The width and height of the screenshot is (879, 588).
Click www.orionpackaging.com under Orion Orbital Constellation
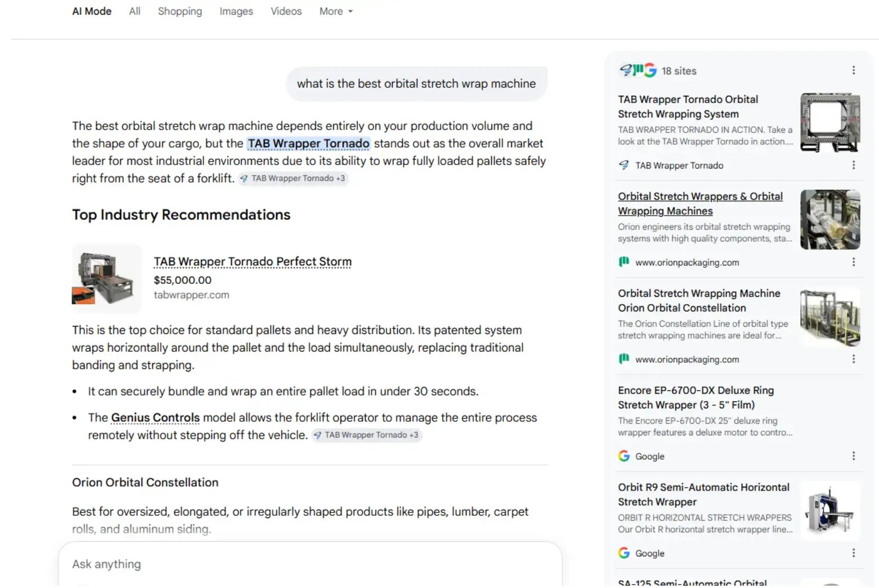point(687,359)
